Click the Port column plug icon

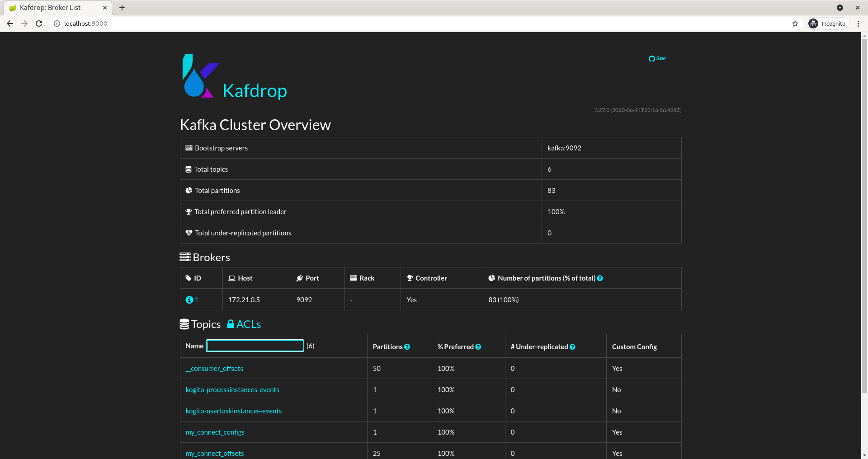point(300,278)
